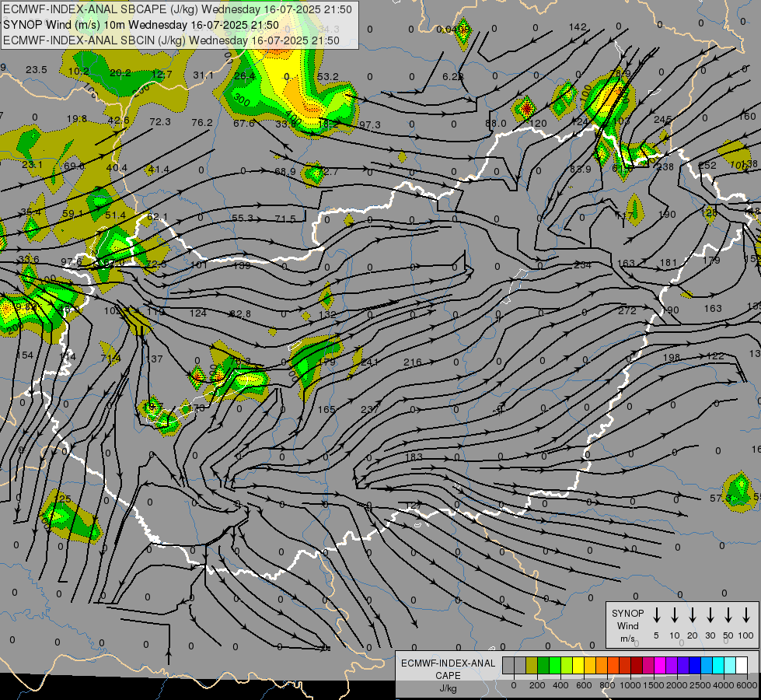
Task: Select the yellow CAPE legend swatch
Action: (x=578, y=666)
